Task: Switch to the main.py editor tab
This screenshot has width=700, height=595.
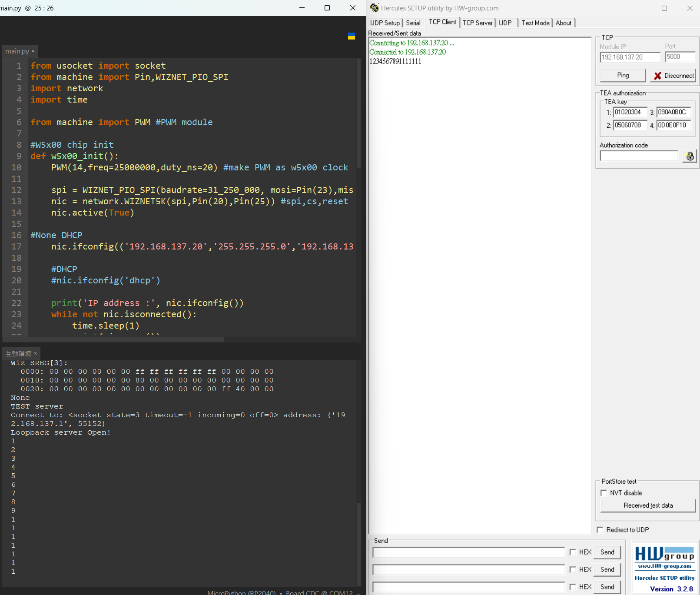Action: pos(17,51)
